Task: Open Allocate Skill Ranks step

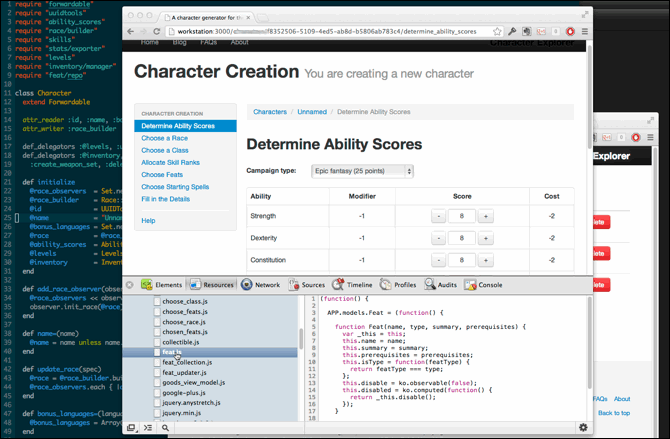Action: pyautogui.click(x=170, y=162)
